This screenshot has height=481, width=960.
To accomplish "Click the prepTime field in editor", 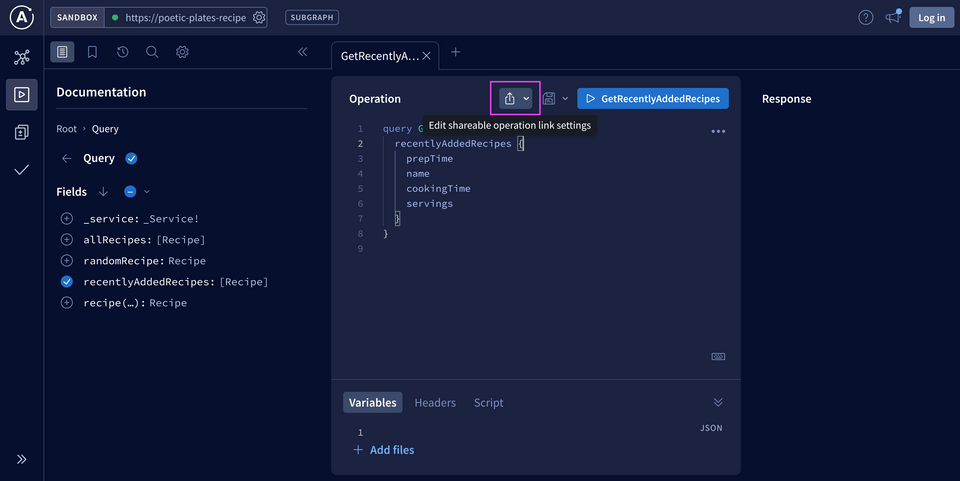I will [430, 158].
